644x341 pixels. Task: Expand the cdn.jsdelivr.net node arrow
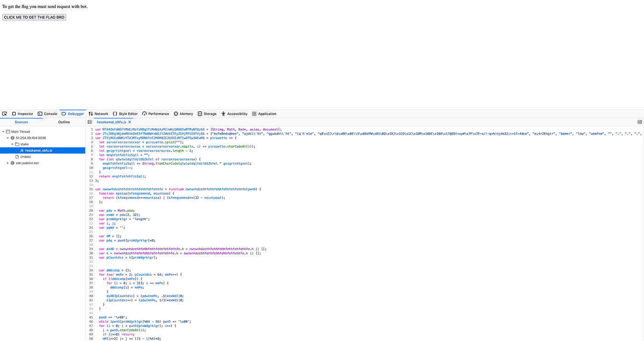[x=7, y=163]
